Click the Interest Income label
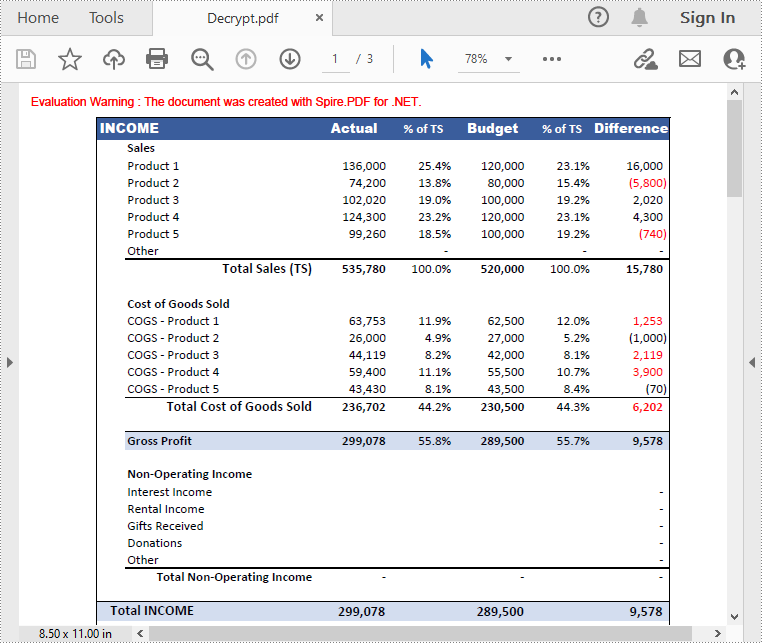The width and height of the screenshot is (762, 643). tap(170, 492)
